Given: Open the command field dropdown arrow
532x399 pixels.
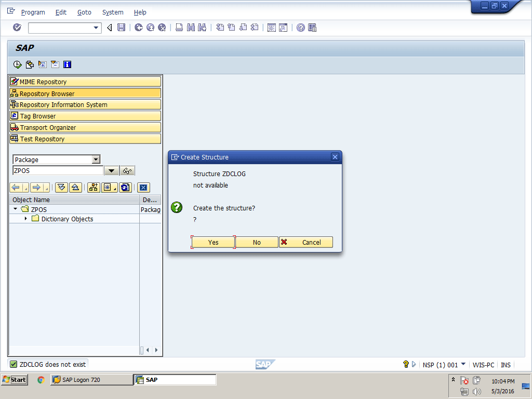Looking at the screenshot, I should tap(96, 28).
